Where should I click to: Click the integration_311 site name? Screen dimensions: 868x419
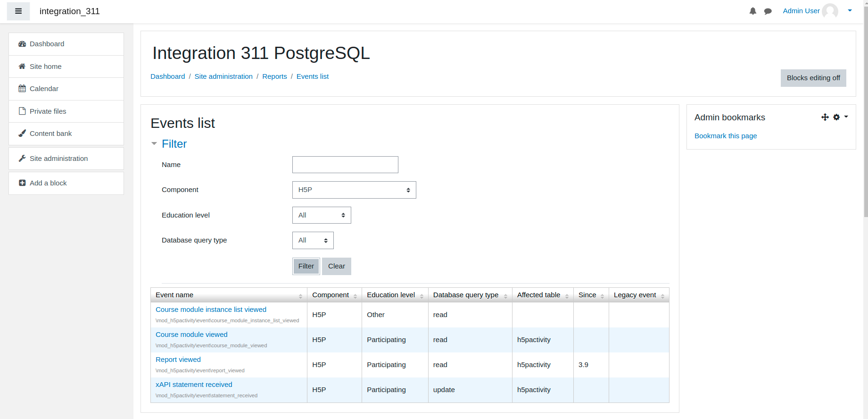(70, 11)
